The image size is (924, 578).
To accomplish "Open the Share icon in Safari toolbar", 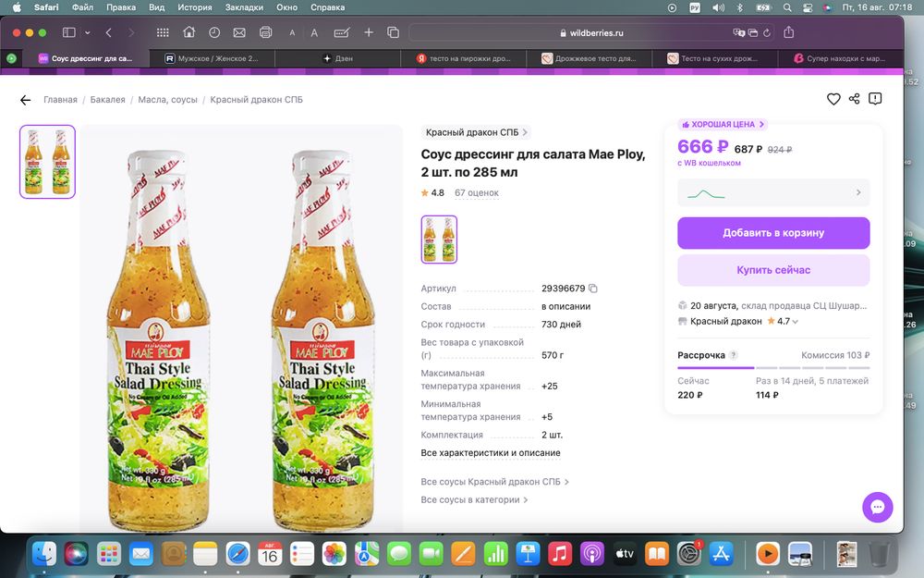I will click(788, 32).
